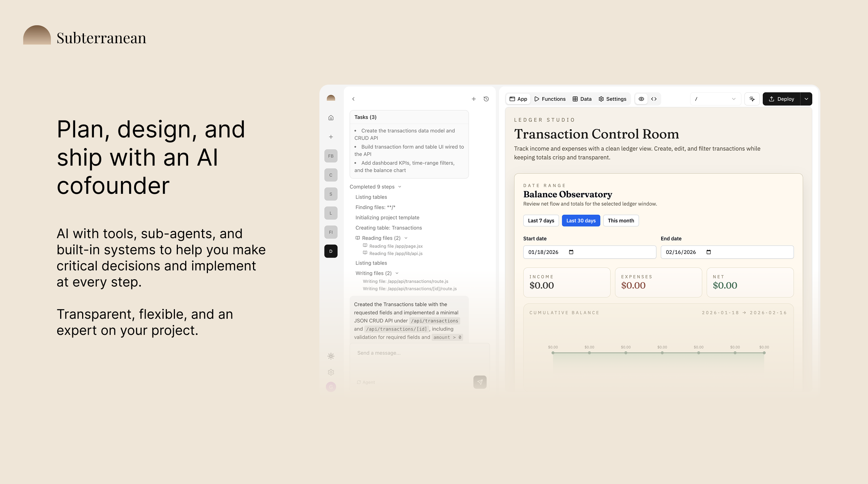Select Last 7 days range
The width and height of the screenshot is (868, 484).
[541, 221]
